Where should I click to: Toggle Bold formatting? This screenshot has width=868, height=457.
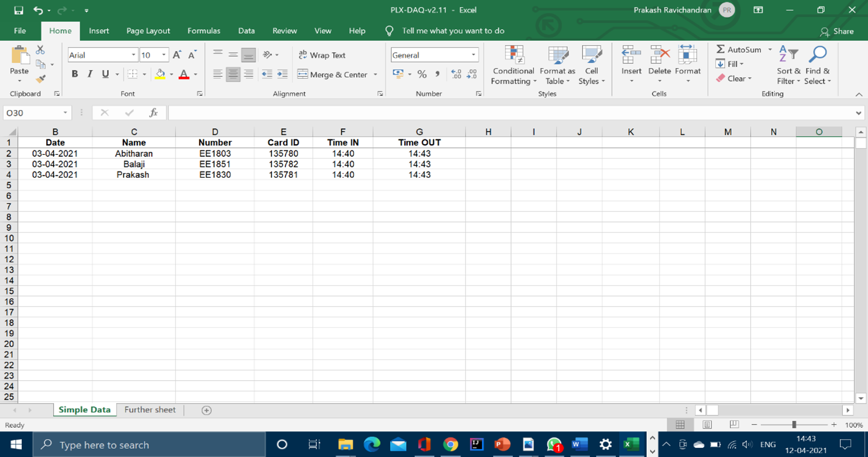click(75, 74)
